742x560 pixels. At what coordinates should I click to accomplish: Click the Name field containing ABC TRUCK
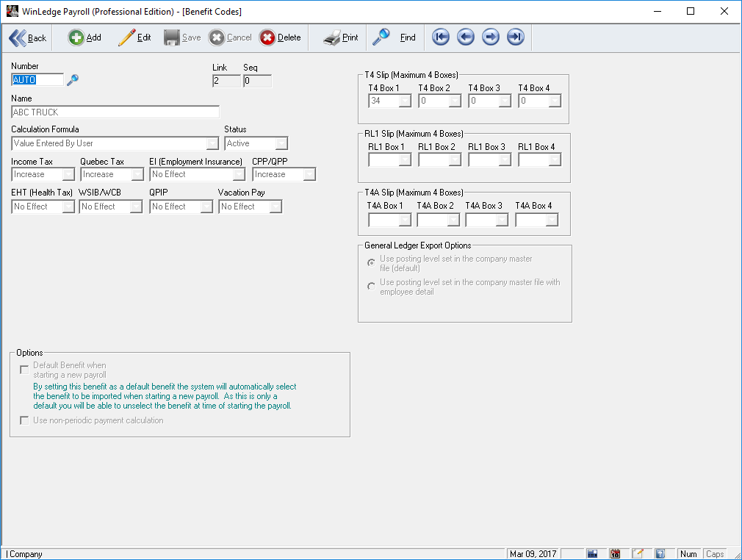(115, 112)
